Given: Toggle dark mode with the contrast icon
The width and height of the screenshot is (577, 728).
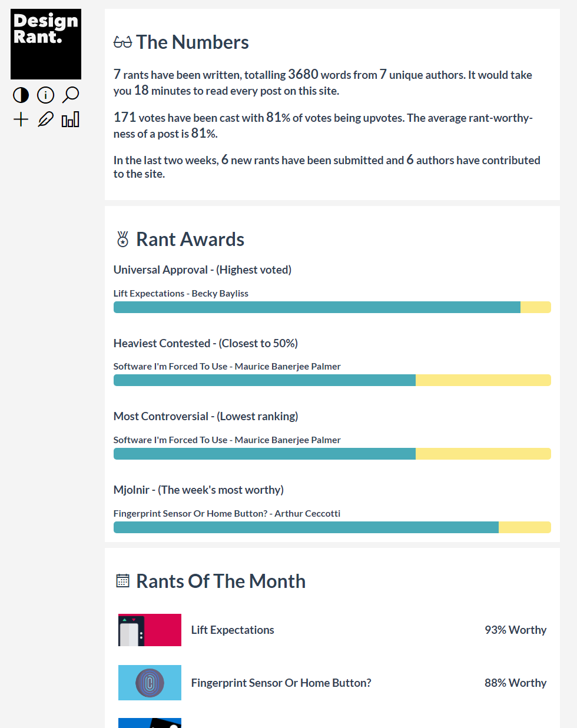Looking at the screenshot, I should [21, 95].
